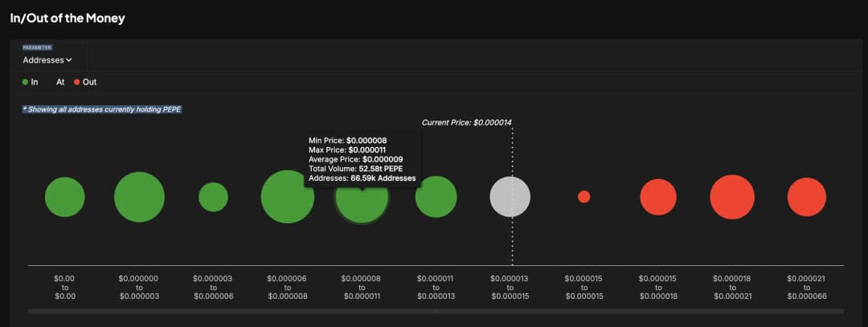
Task: Click the note about addresses holding PEPE
Action: (x=102, y=109)
